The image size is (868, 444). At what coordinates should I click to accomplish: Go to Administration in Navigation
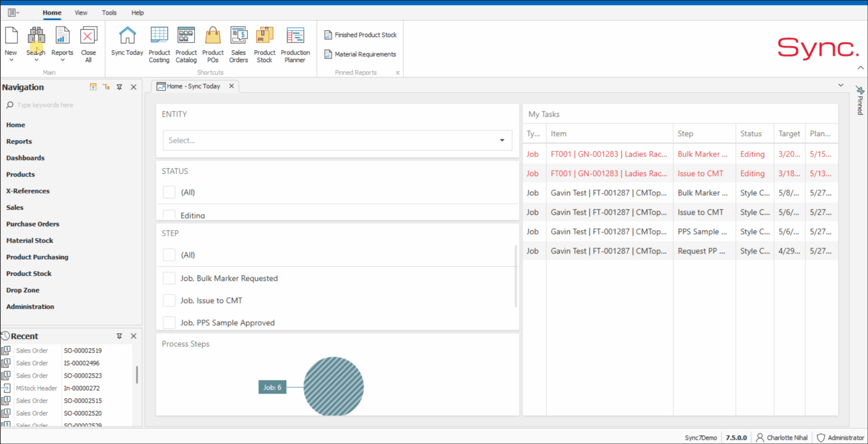30,306
